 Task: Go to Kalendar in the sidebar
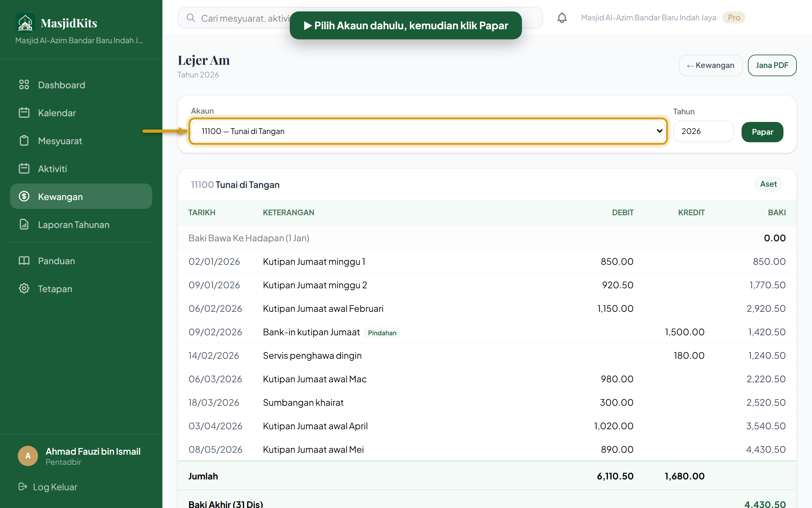click(81, 112)
